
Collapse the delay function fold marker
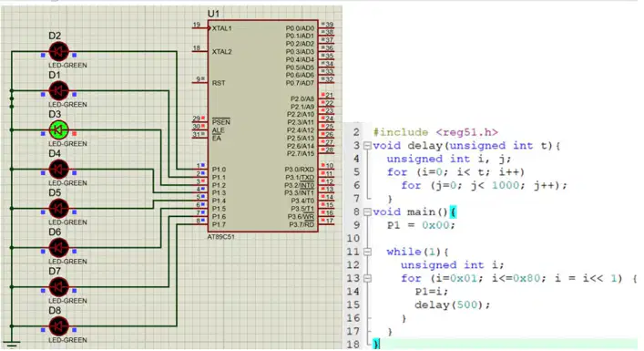368,146
